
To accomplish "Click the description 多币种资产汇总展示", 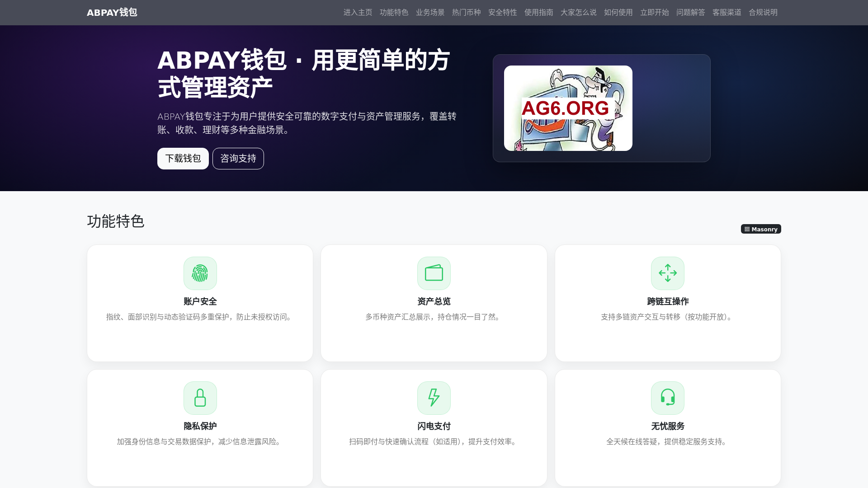I will (434, 317).
